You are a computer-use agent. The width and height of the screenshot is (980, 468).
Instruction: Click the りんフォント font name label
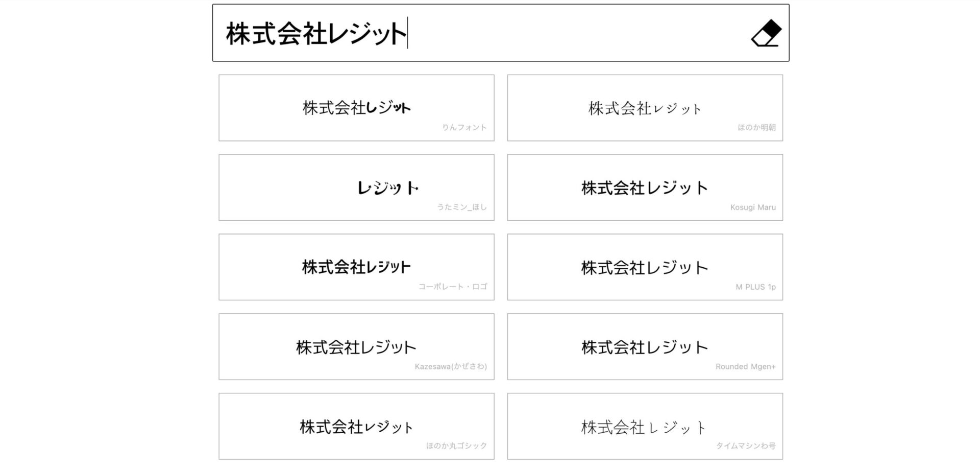click(x=464, y=128)
